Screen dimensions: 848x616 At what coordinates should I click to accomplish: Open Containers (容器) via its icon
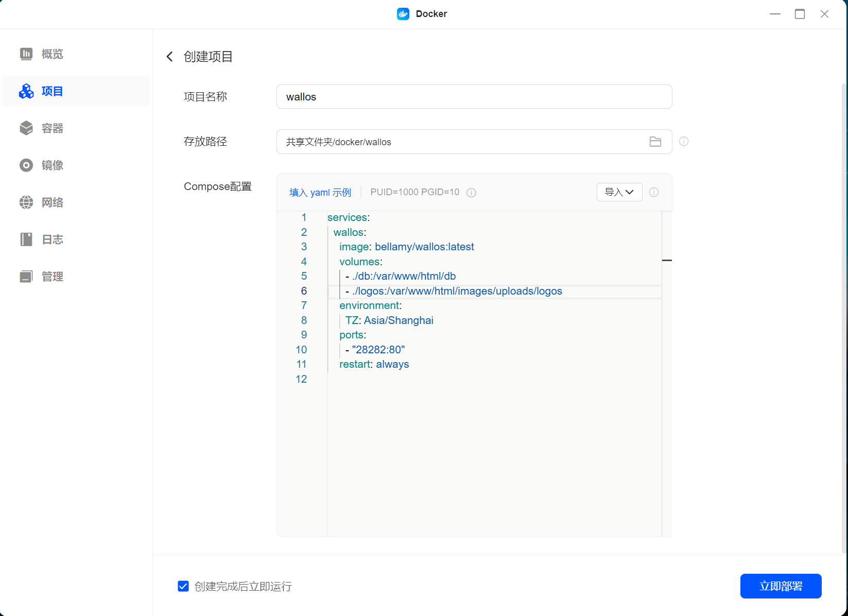click(x=26, y=128)
